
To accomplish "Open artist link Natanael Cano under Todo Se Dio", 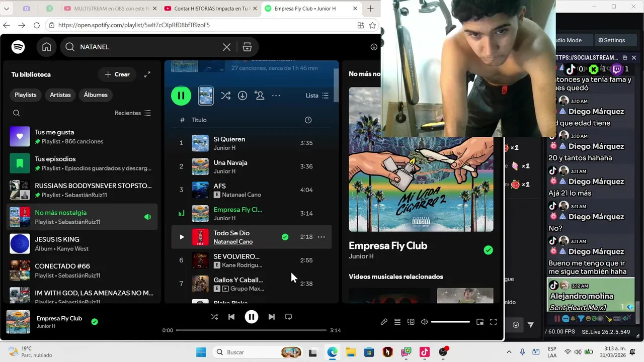I will pyautogui.click(x=233, y=242).
